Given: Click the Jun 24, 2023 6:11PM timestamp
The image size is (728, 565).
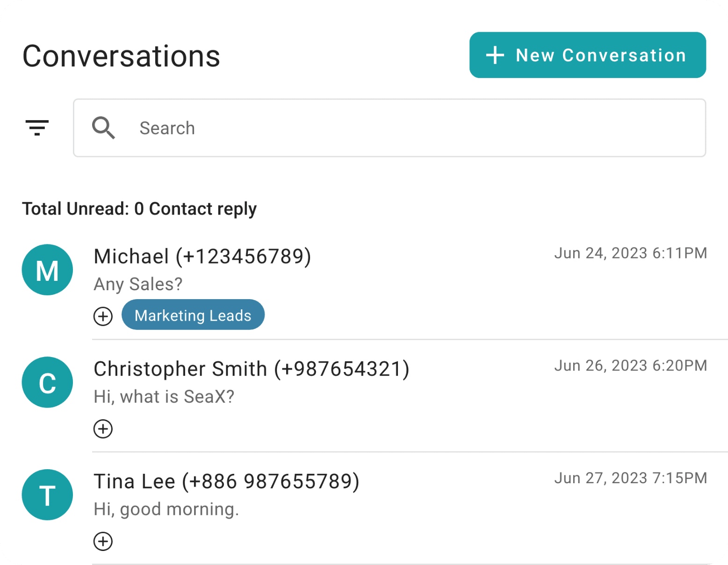Looking at the screenshot, I should (x=631, y=253).
